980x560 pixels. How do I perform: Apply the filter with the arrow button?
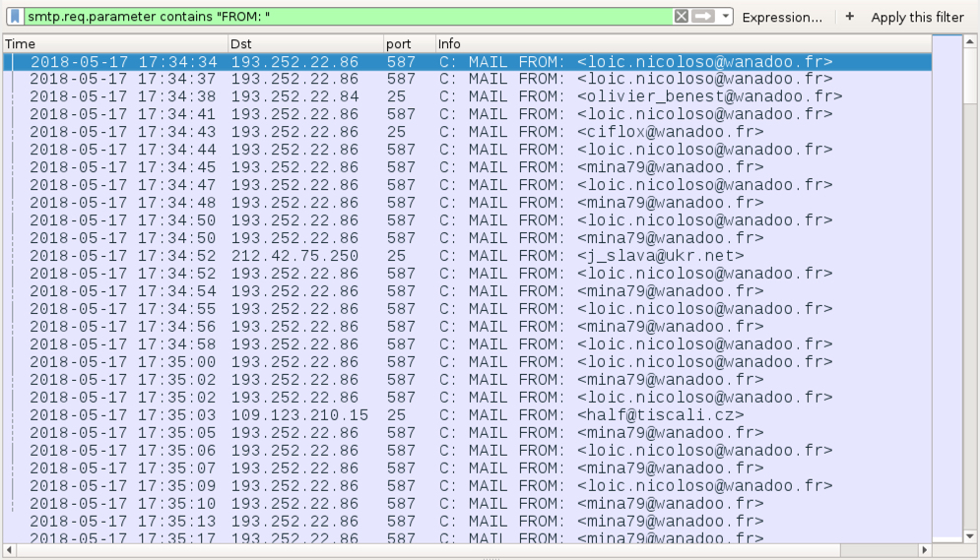[x=703, y=17]
